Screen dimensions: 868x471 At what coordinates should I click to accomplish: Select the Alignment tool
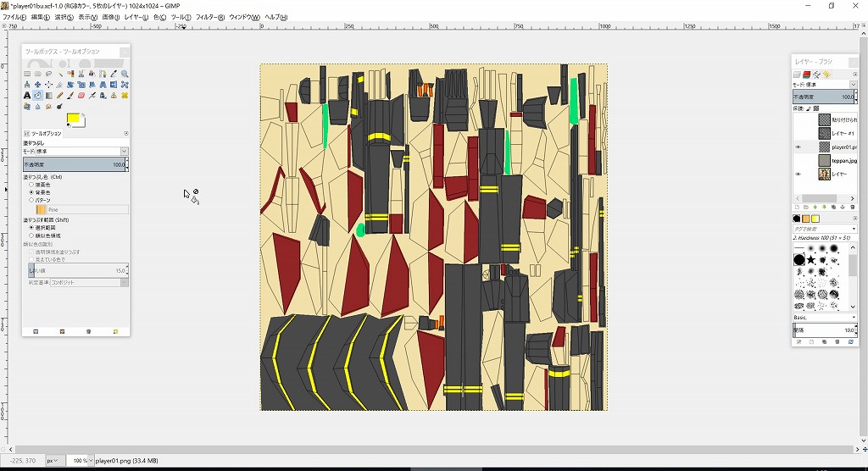[48, 85]
